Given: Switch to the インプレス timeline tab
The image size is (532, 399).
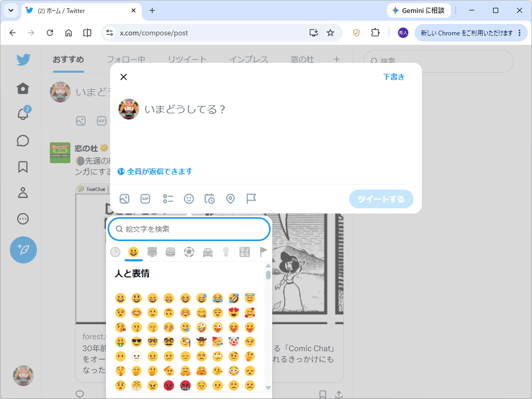Looking at the screenshot, I should [x=249, y=60].
